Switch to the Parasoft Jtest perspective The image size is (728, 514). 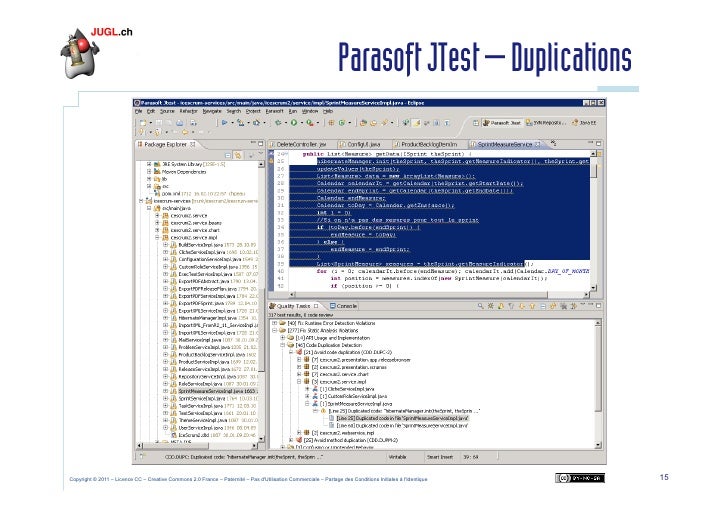[x=501, y=123]
